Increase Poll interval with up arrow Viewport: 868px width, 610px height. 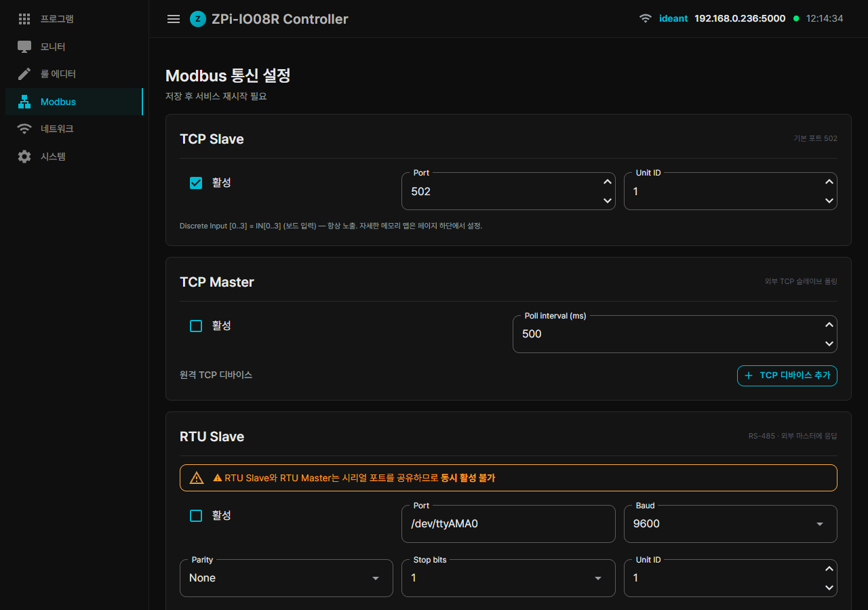pyautogui.click(x=829, y=325)
